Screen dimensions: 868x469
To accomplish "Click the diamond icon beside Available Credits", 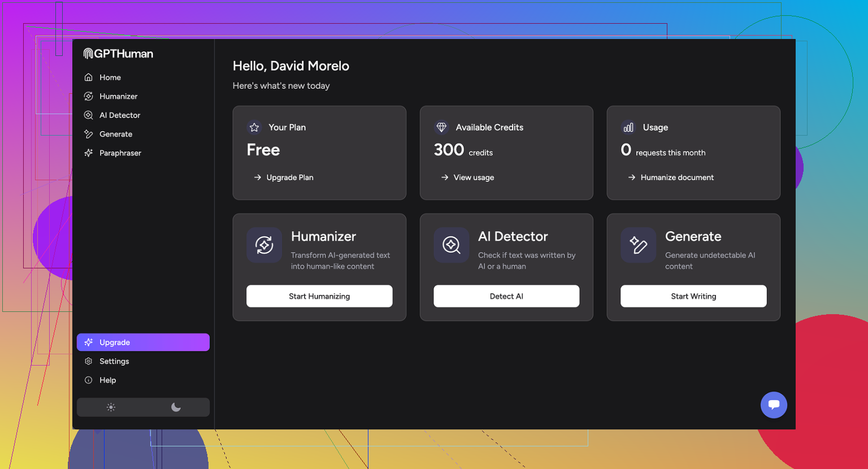I will coord(441,128).
